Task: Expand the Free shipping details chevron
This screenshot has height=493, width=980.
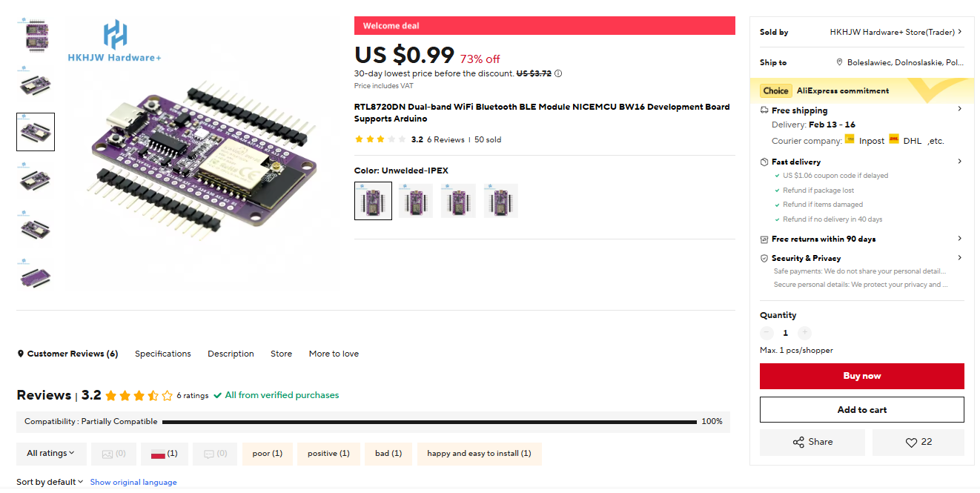Action: (x=959, y=109)
